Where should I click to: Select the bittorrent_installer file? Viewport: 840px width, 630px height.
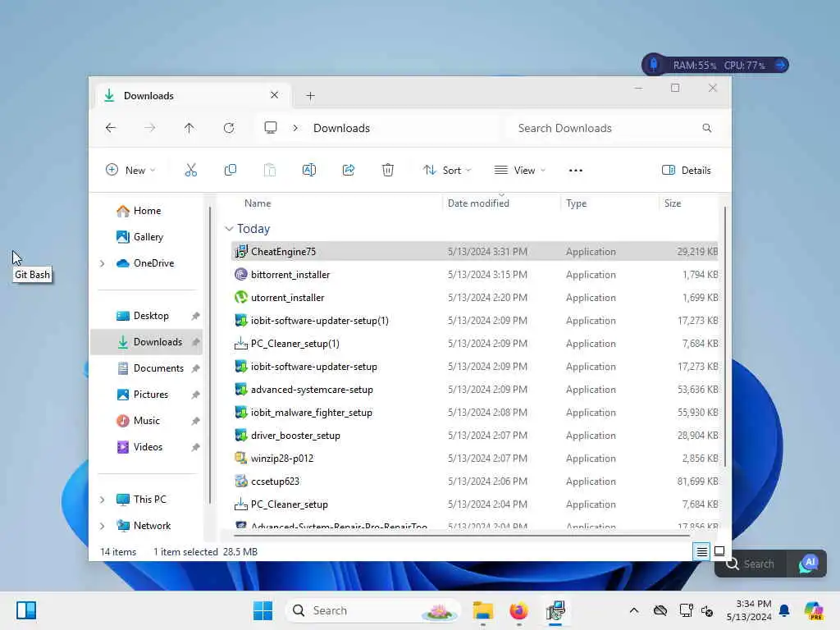click(475, 274)
